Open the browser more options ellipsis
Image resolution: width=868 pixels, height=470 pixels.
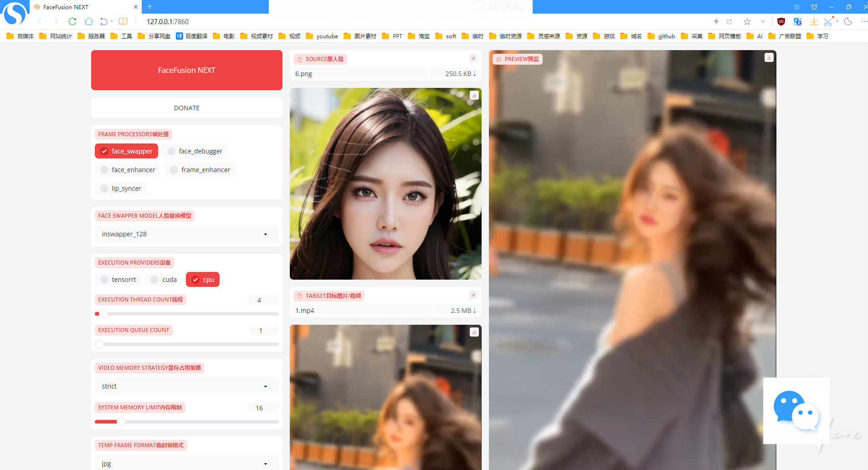(864, 21)
